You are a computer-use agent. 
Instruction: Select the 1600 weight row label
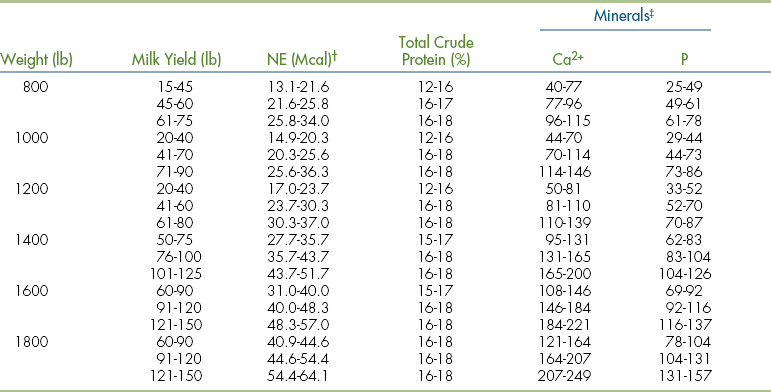[32, 291]
